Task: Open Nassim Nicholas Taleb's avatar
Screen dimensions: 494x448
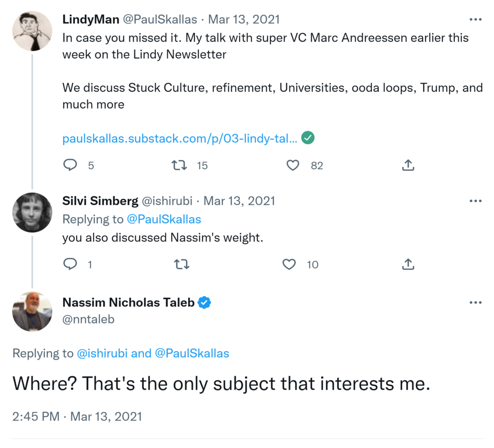Action: point(32,312)
